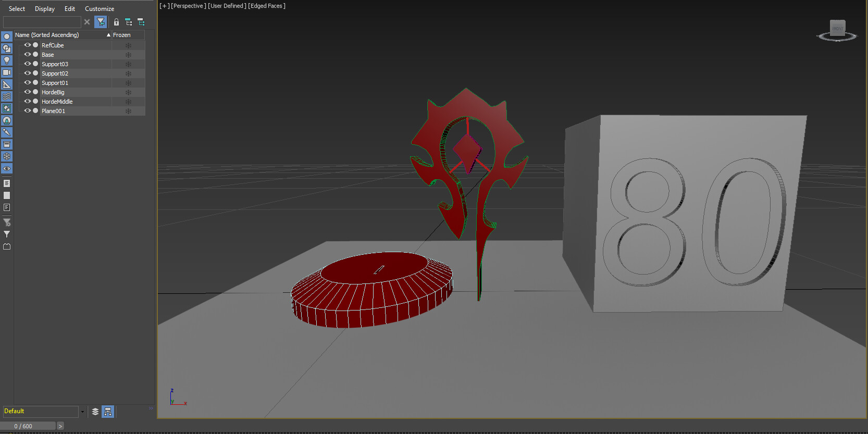The image size is (868, 434).
Task: Toggle Display Frozen Objects snowflake icon
Action: point(7,156)
